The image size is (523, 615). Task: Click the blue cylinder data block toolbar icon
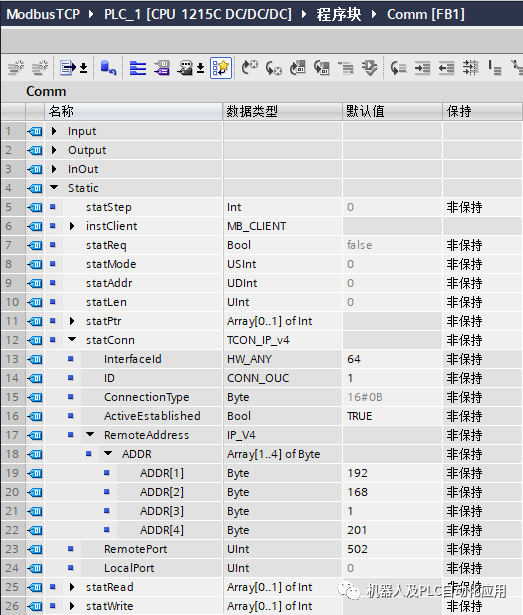click(x=108, y=68)
